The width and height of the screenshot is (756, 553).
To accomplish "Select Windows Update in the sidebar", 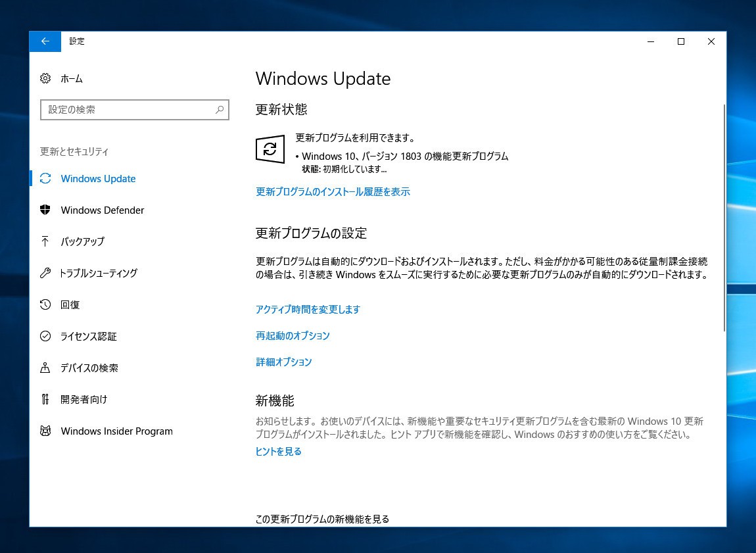I will 98,179.
